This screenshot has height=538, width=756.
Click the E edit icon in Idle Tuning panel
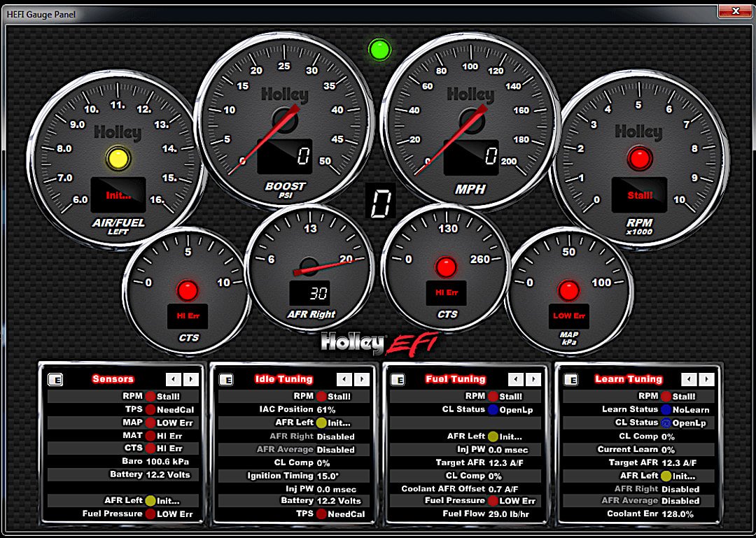click(226, 380)
